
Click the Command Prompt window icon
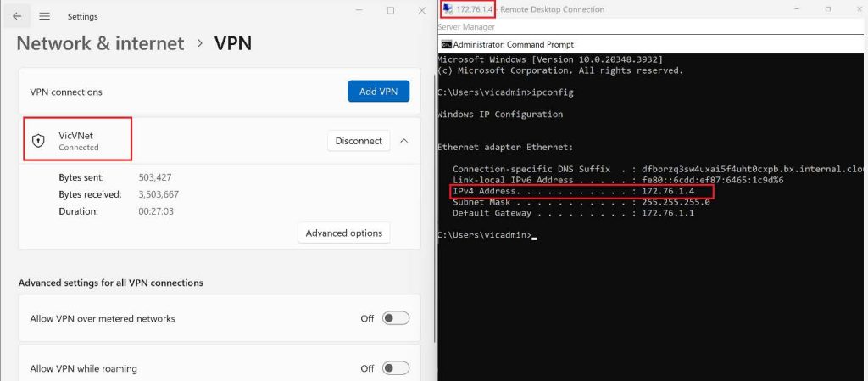[445, 44]
